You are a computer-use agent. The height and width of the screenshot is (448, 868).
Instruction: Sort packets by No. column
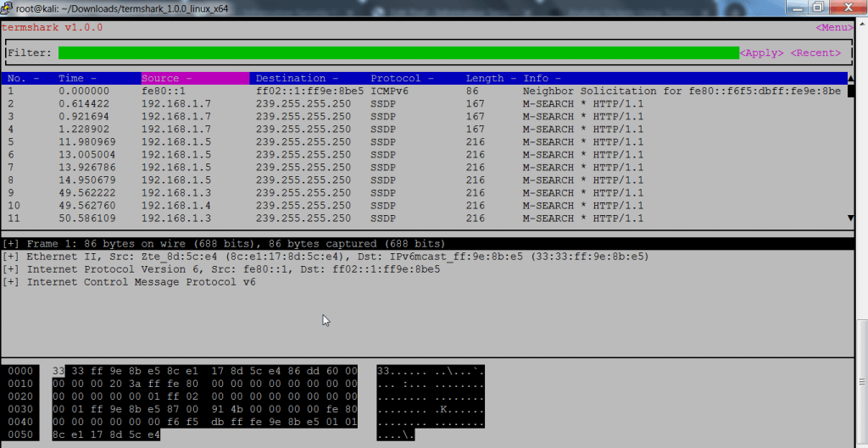click(23, 79)
